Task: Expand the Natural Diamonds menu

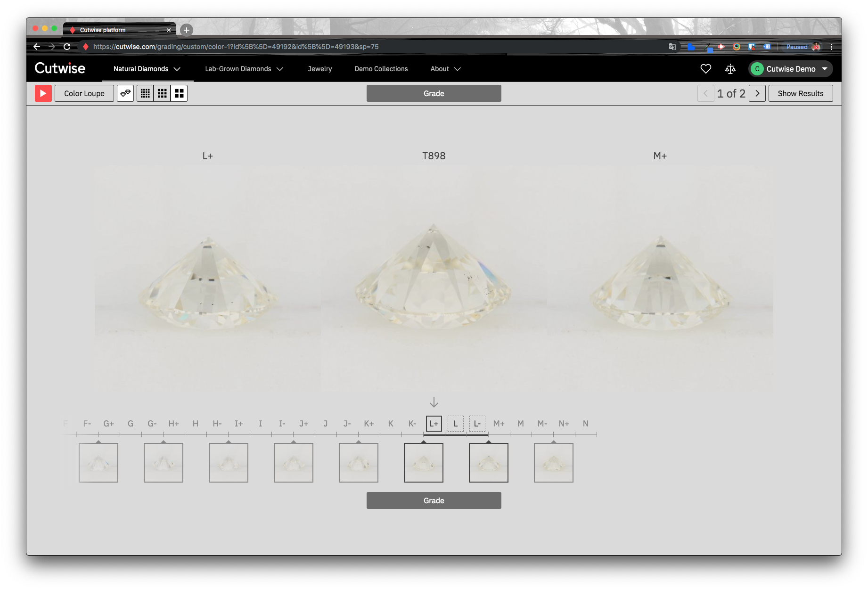Action: click(x=147, y=69)
